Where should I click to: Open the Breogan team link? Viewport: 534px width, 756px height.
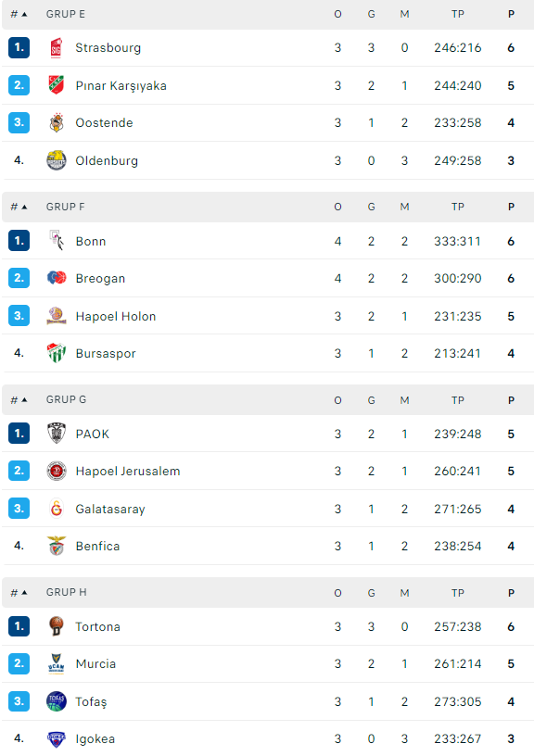[x=100, y=279]
